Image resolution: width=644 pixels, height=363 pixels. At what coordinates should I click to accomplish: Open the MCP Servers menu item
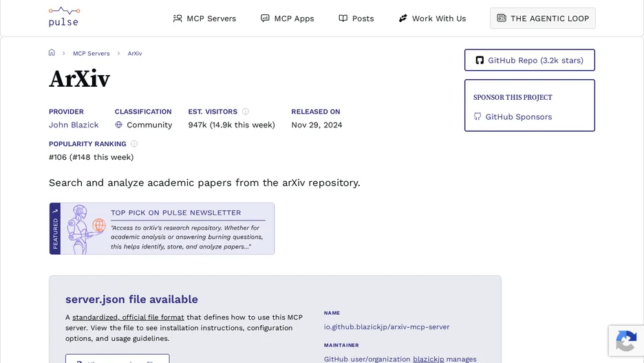pyautogui.click(x=204, y=19)
